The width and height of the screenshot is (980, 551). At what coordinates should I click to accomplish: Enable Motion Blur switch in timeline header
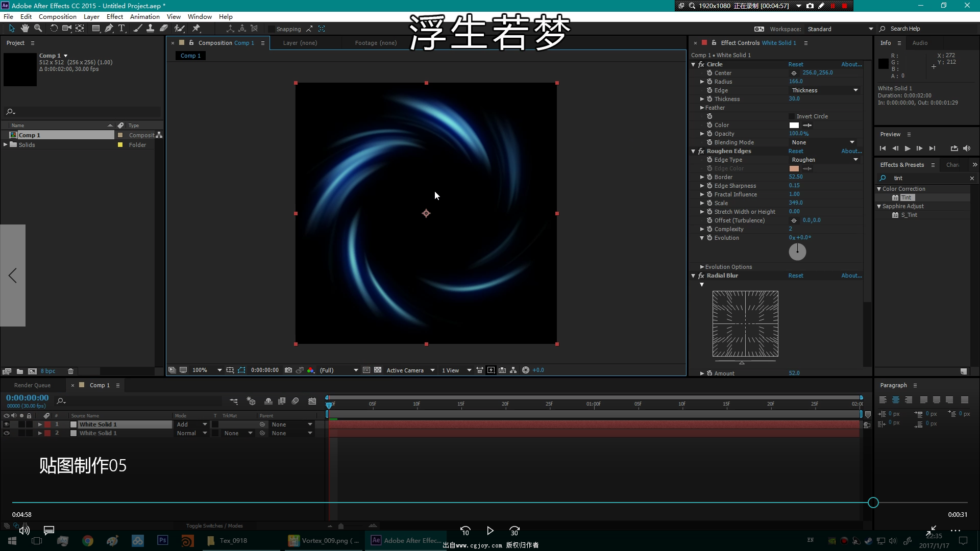coord(295,401)
